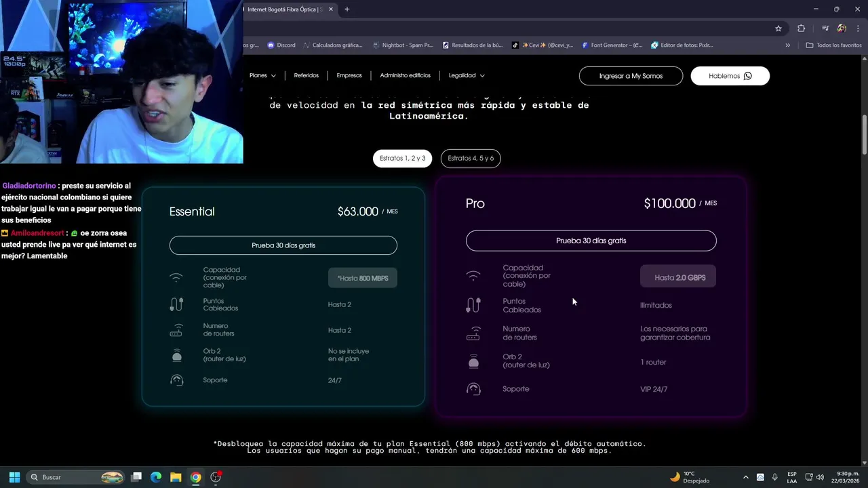Open the weather widget showing 10°C Despejado
Viewport: 868px width, 488px height.
click(690, 477)
